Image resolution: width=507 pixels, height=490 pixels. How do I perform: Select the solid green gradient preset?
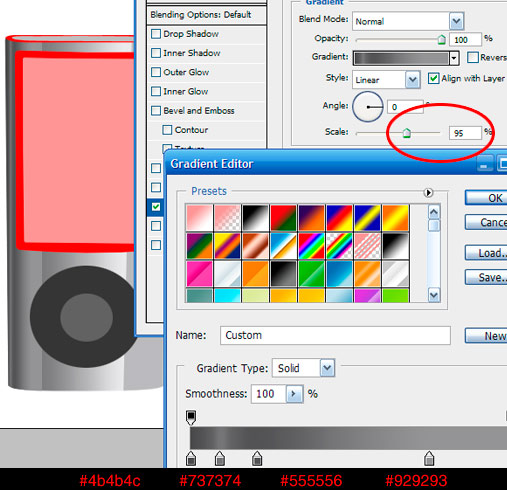coord(311,274)
